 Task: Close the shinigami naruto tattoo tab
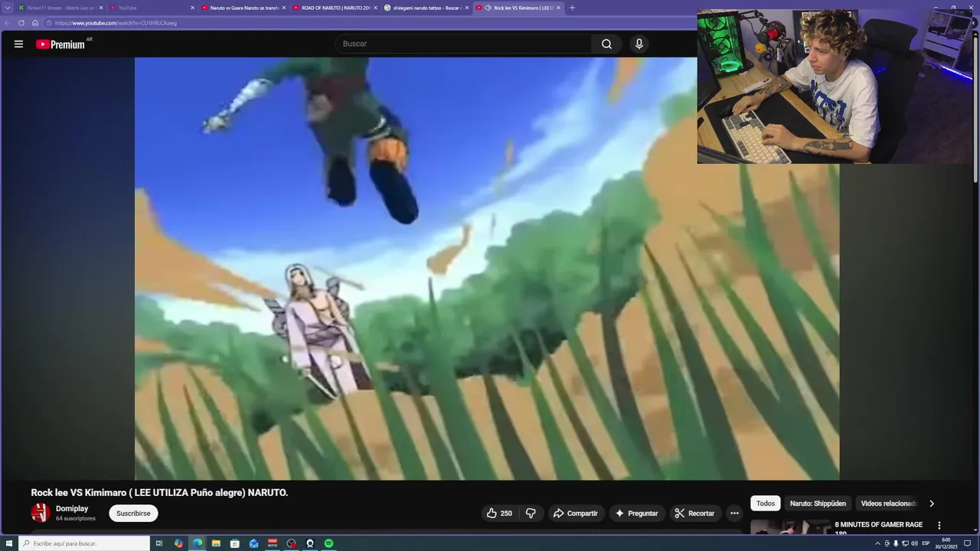point(466,8)
